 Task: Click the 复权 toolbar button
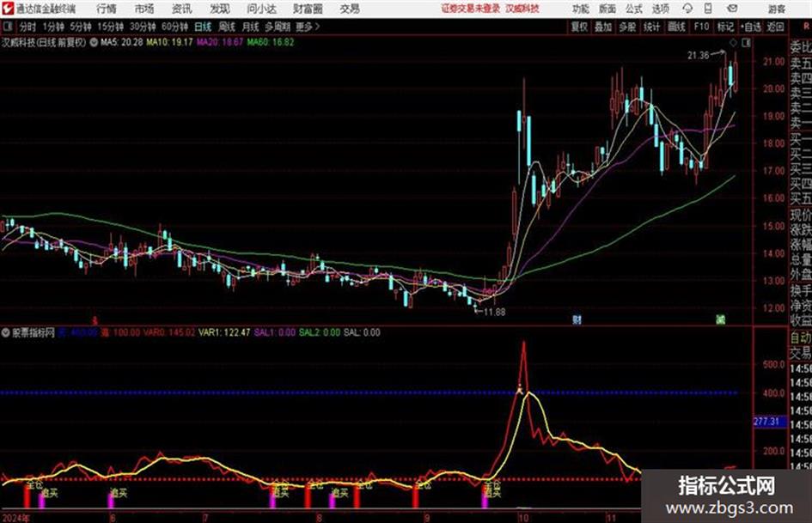coord(579,27)
